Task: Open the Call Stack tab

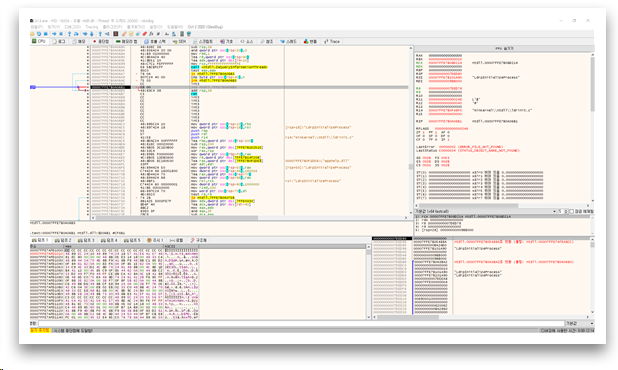Action: click(155, 41)
